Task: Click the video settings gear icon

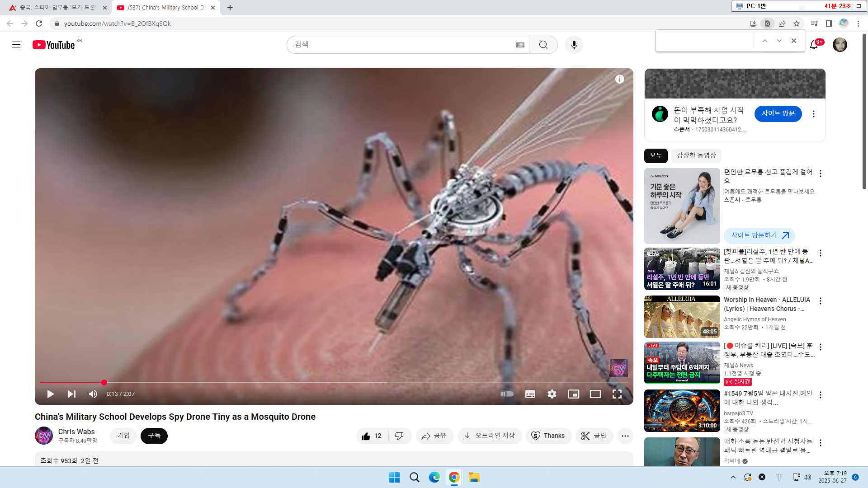Action: tap(552, 394)
